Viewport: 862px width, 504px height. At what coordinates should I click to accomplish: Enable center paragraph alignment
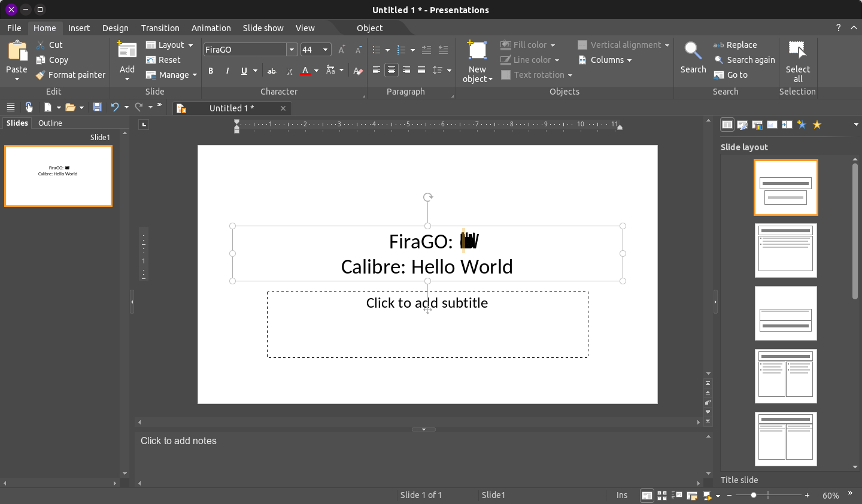(391, 70)
